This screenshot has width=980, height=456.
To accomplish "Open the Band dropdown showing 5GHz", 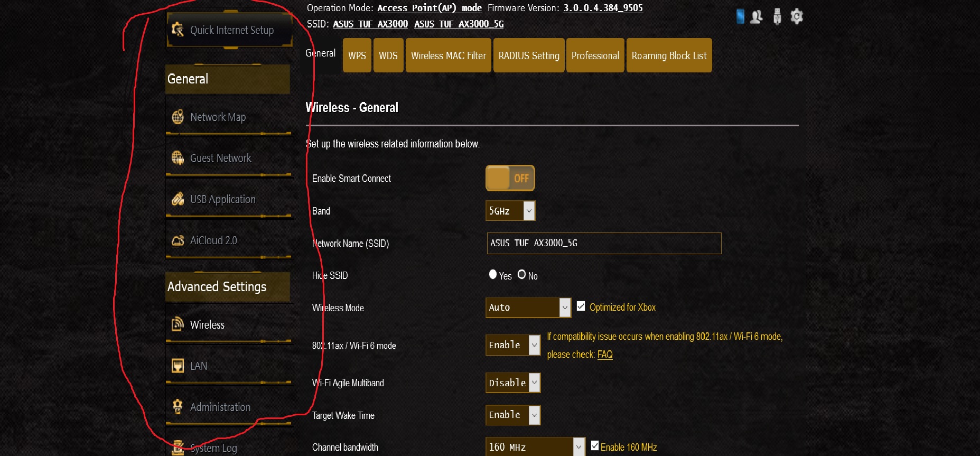I will (x=510, y=211).
